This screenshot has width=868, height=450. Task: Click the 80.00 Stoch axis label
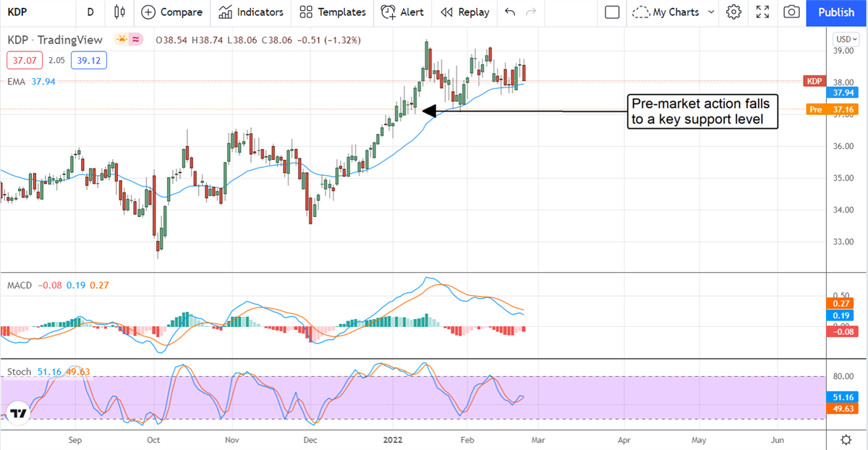[x=845, y=376]
